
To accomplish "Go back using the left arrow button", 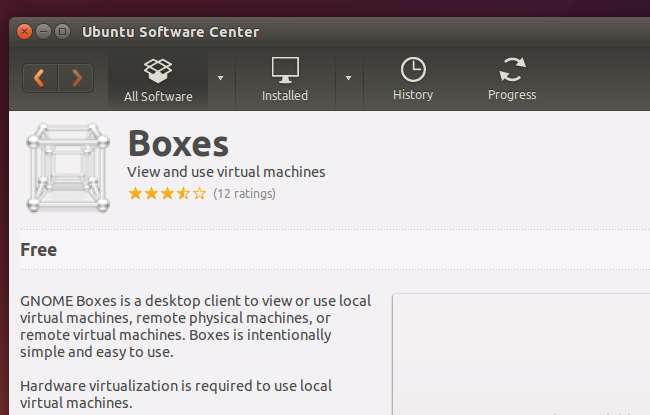I will click(x=39, y=78).
